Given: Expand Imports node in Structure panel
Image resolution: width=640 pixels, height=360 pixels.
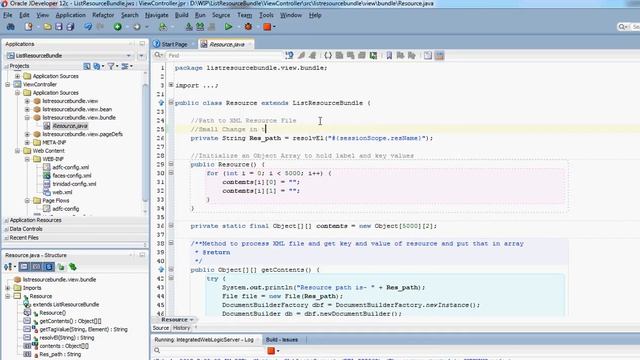Looking at the screenshot, I should tap(8, 288).
